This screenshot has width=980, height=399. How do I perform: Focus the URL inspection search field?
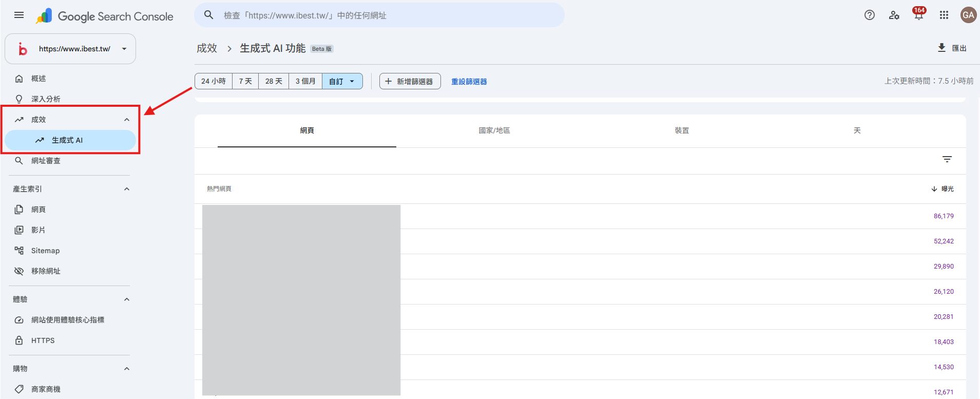coord(379,15)
